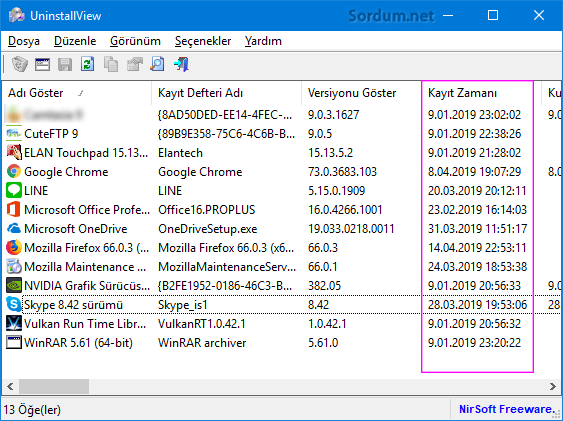Viewport: 563px width, 421px height.
Task: Click the 9.01.2019 23:20:22 time cell
Action: [474, 343]
